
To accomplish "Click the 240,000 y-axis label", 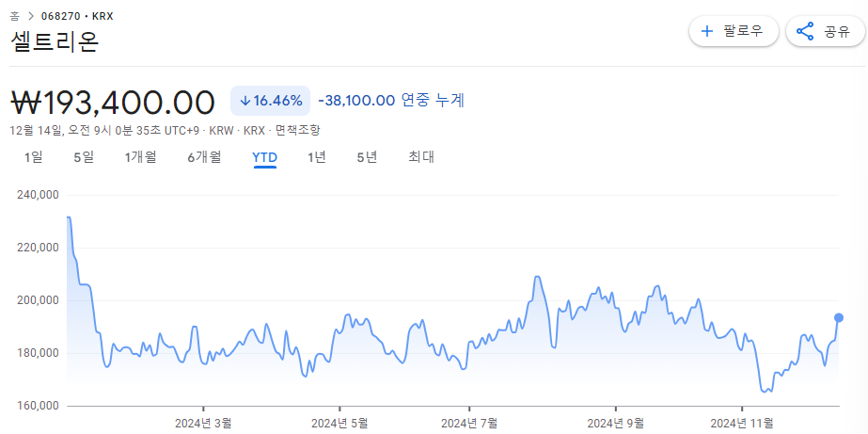I will [39, 195].
